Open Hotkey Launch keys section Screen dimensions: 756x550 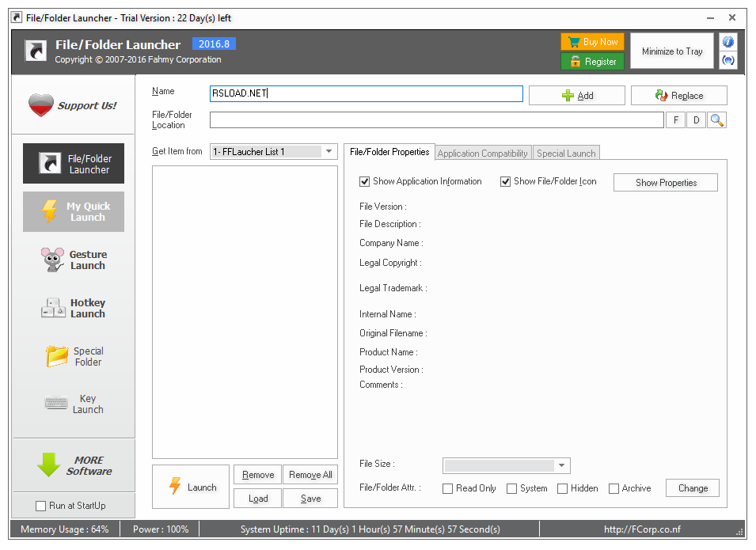pos(74,308)
